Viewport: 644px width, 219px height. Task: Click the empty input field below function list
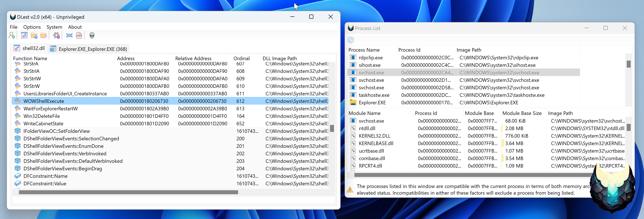[173, 200]
